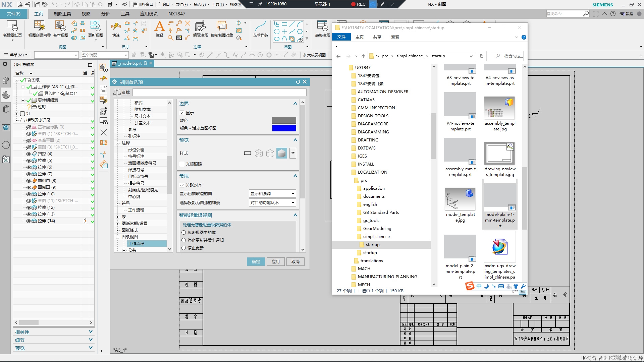Open the settings gear in navigator sidebar
Image resolution: width=644 pixels, height=362 pixels.
pyautogui.click(x=5, y=64)
